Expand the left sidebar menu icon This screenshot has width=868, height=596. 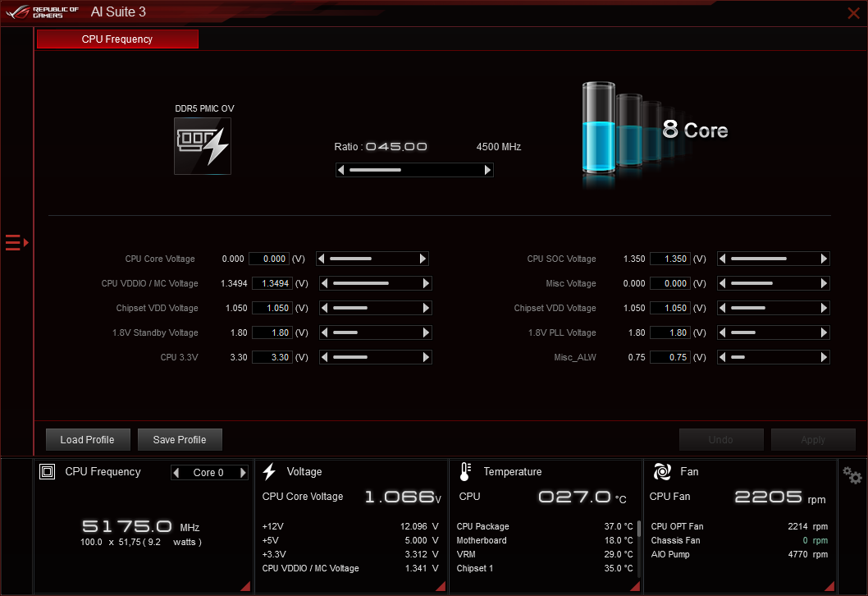[16, 243]
